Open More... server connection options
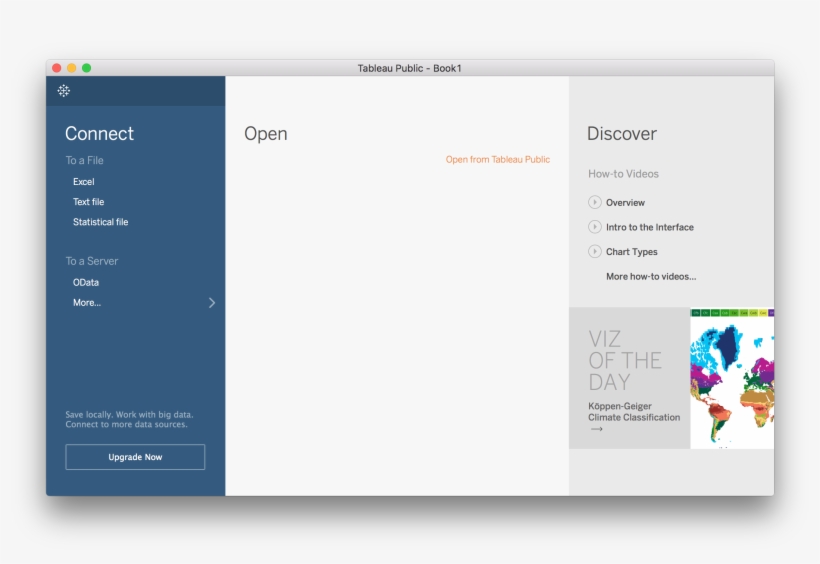The width and height of the screenshot is (820, 564). pyautogui.click(x=87, y=302)
